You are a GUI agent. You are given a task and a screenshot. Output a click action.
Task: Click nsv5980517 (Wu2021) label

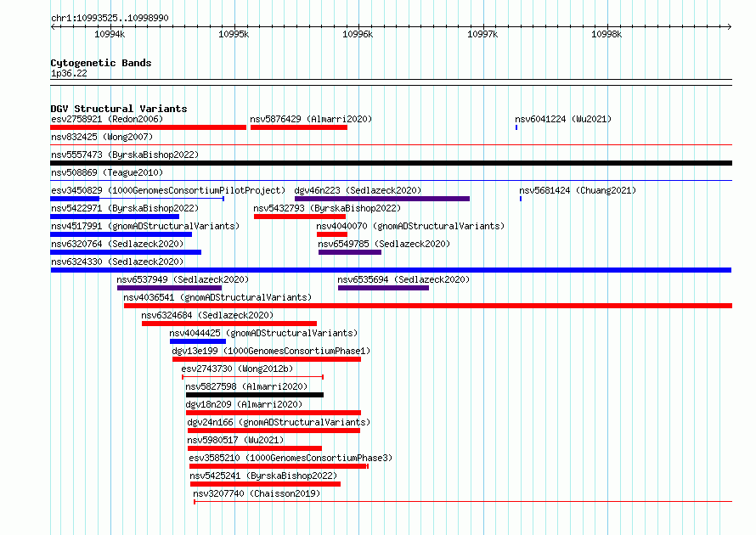click(x=235, y=440)
